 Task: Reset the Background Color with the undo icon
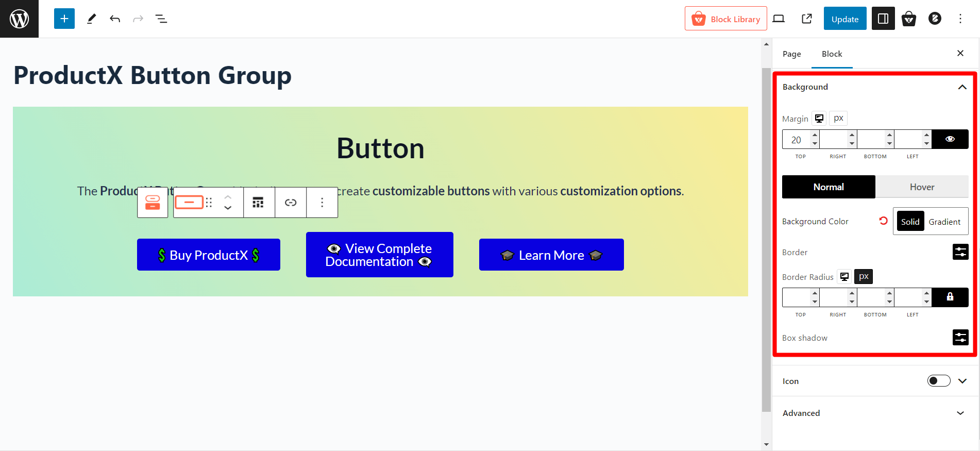pyautogui.click(x=884, y=221)
